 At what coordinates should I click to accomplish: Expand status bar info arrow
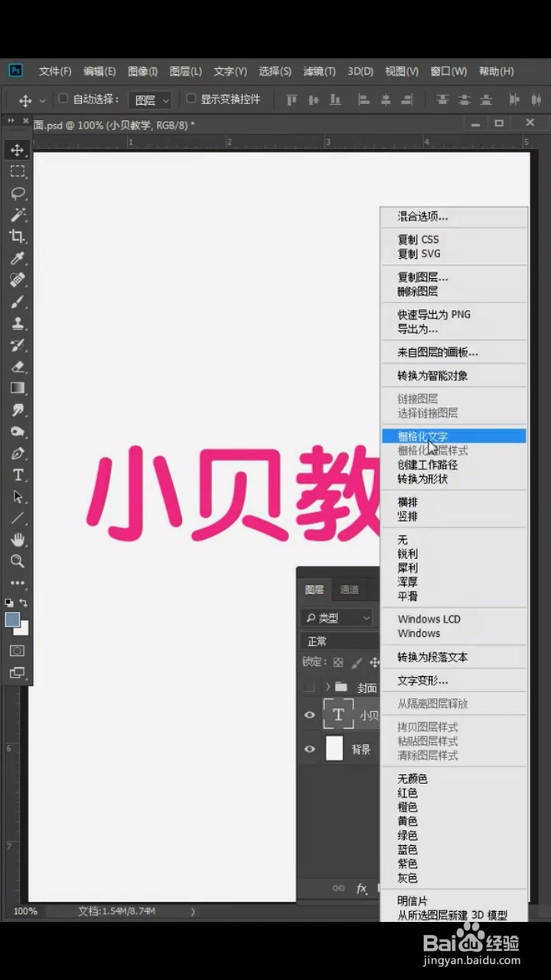[x=193, y=911]
